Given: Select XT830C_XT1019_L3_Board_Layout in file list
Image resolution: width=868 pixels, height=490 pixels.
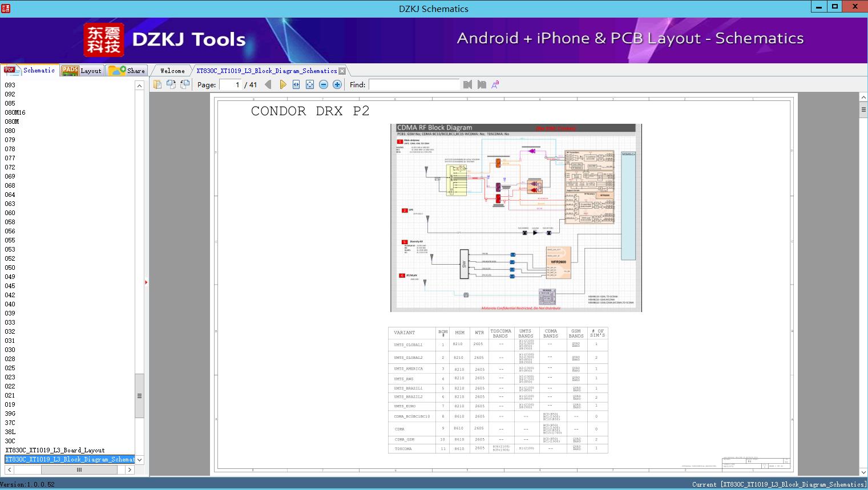Looking at the screenshot, I should (x=55, y=450).
